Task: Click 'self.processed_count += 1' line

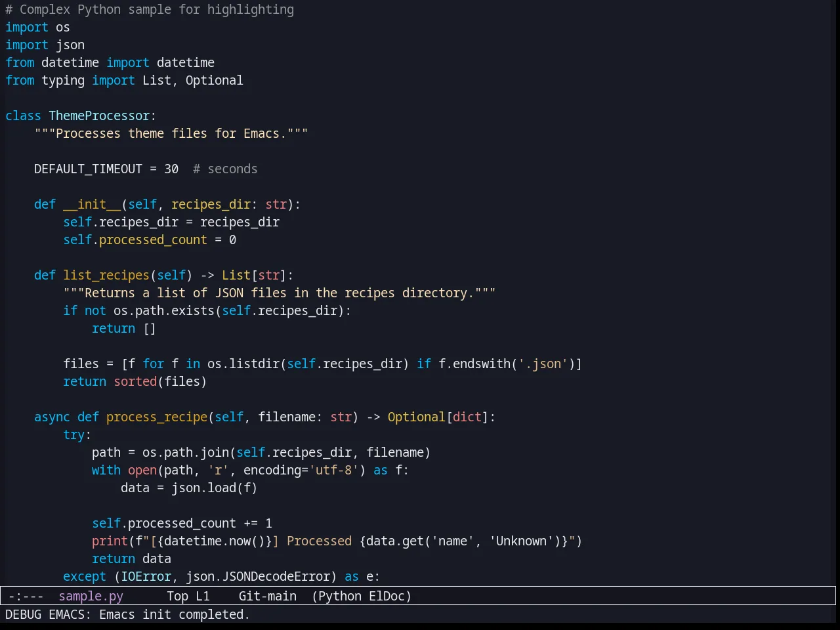Action: 182,523
